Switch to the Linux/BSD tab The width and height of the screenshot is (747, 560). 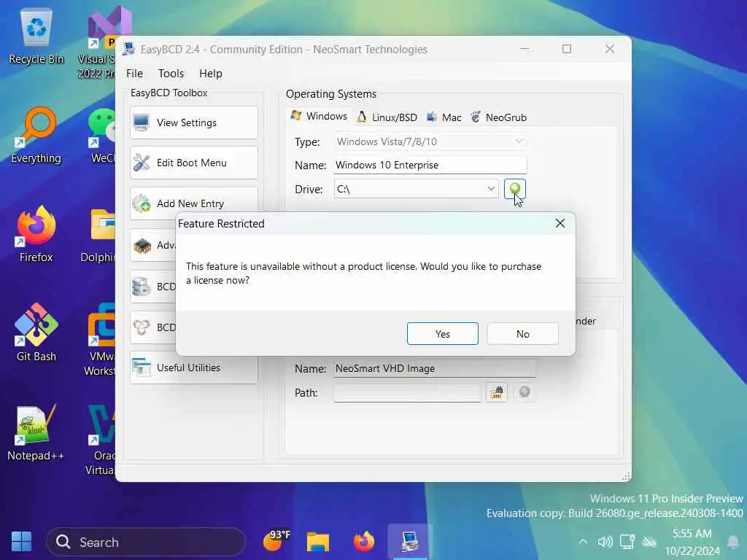(x=387, y=117)
